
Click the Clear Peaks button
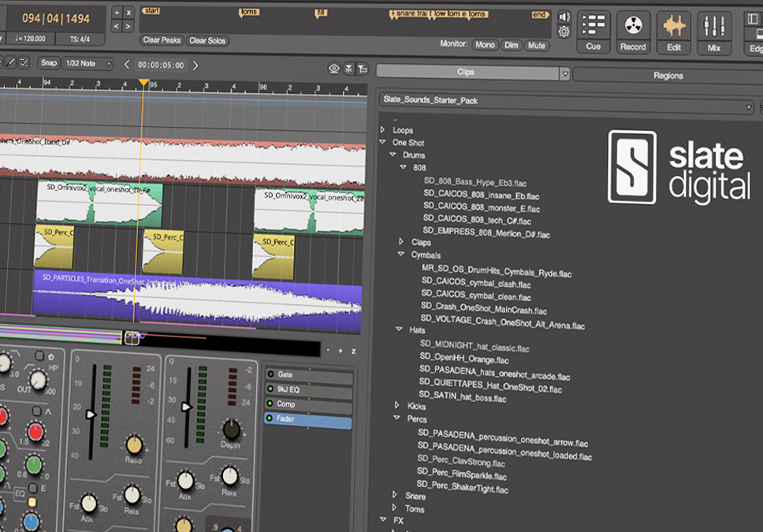coord(161,40)
